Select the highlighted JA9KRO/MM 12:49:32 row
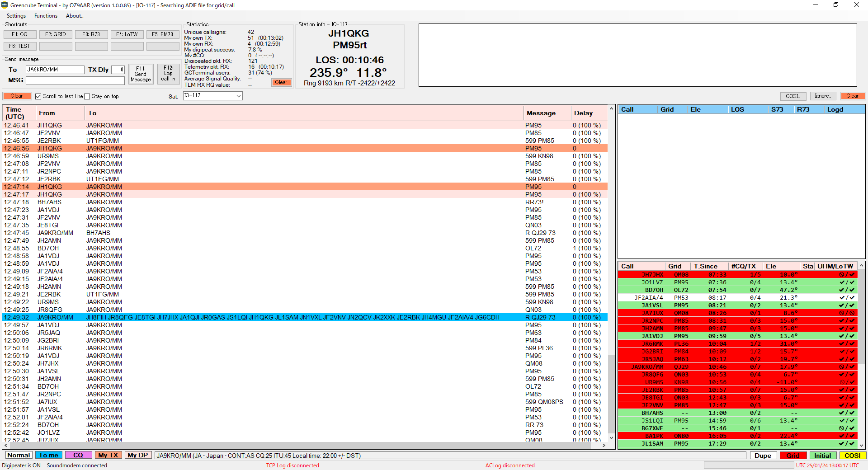The width and height of the screenshot is (868, 470). pos(271,317)
